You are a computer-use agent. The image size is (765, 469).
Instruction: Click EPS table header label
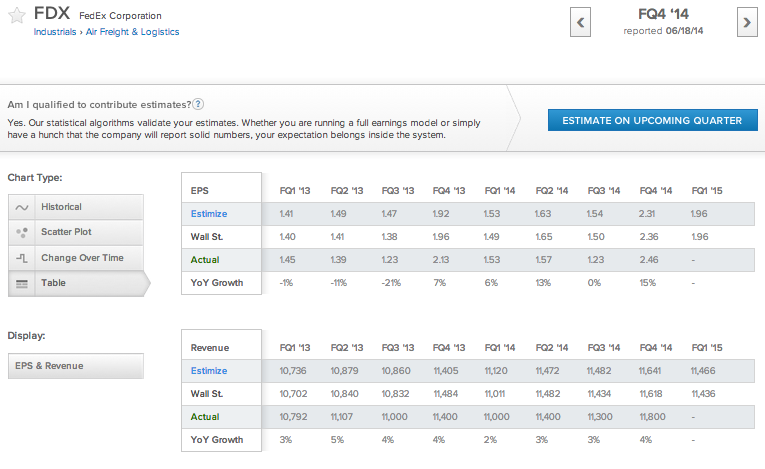[x=200, y=191]
